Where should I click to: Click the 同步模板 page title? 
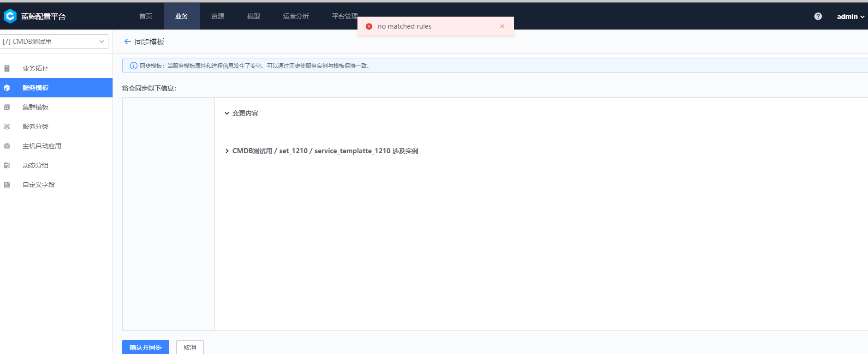[149, 42]
